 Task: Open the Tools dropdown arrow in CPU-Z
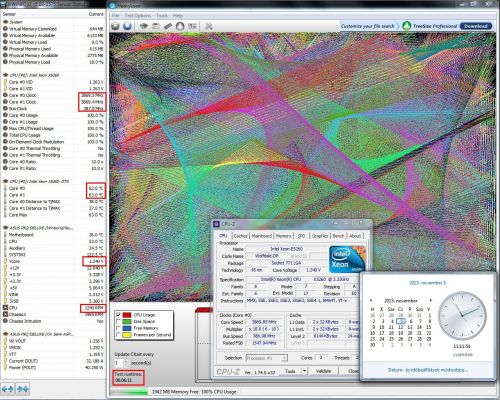coord(304,371)
